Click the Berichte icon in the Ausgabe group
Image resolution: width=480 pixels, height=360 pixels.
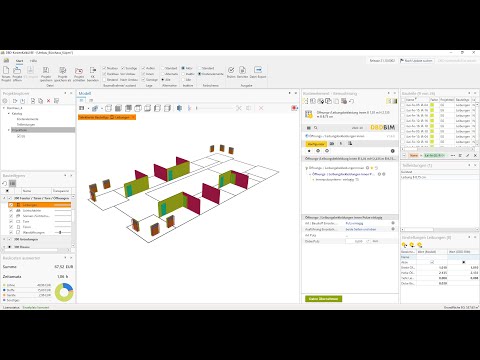click(242, 70)
